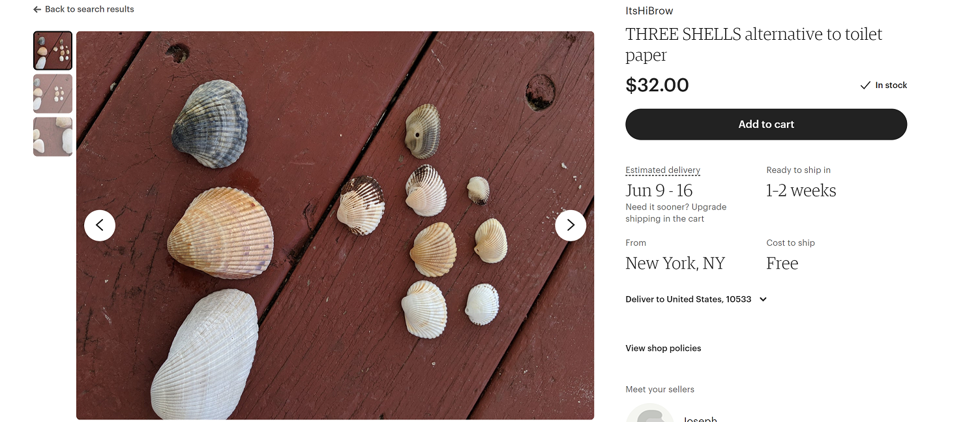Screen dimensions: 980x422
Task: Click the seller name Joseph
Action: click(x=700, y=418)
